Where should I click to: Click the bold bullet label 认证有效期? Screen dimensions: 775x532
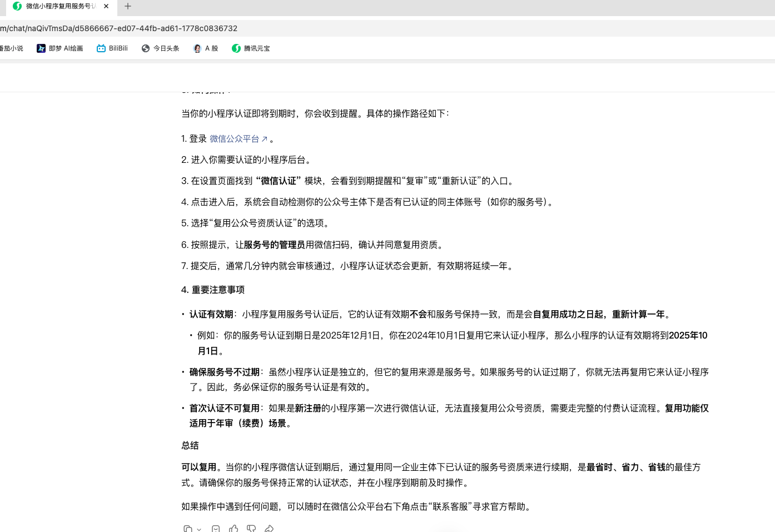click(x=211, y=314)
